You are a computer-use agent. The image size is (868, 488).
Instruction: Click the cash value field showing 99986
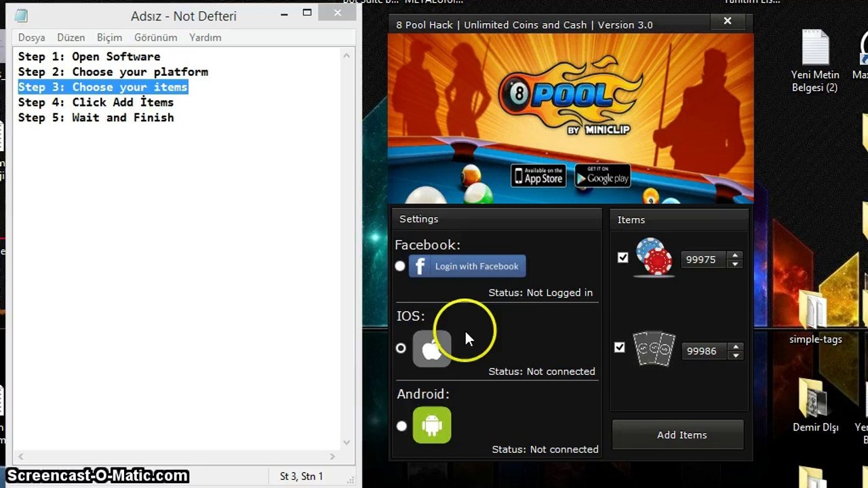[x=705, y=351]
